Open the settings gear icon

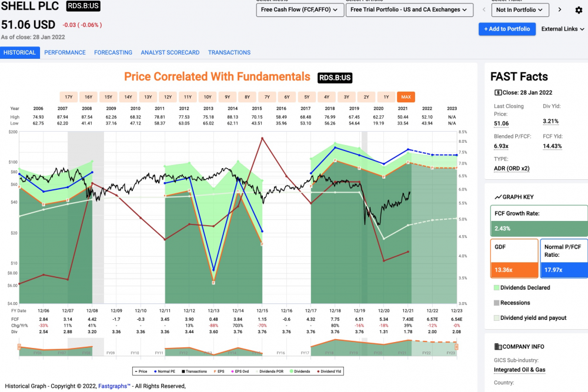pos(579,10)
